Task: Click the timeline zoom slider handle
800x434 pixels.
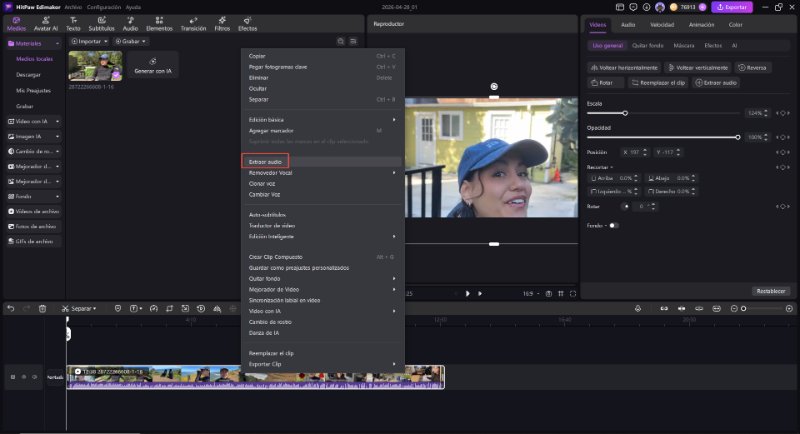Action: click(x=743, y=309)
